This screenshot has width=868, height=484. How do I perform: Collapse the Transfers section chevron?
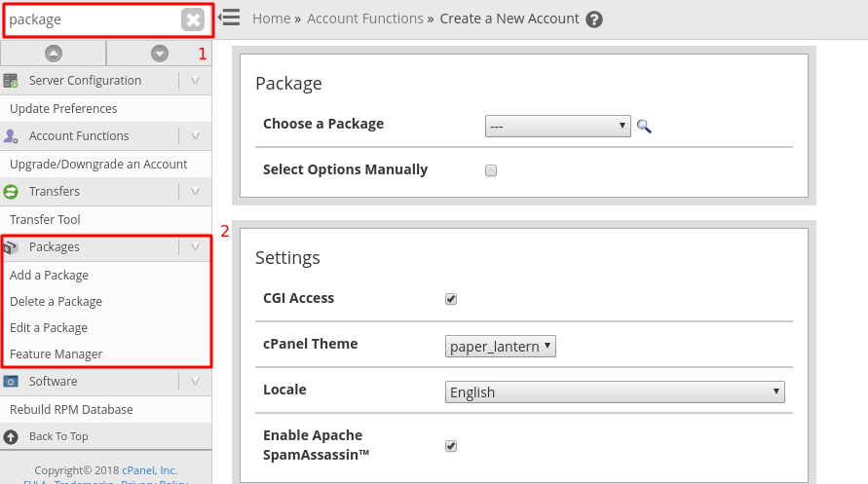[195, 192]
